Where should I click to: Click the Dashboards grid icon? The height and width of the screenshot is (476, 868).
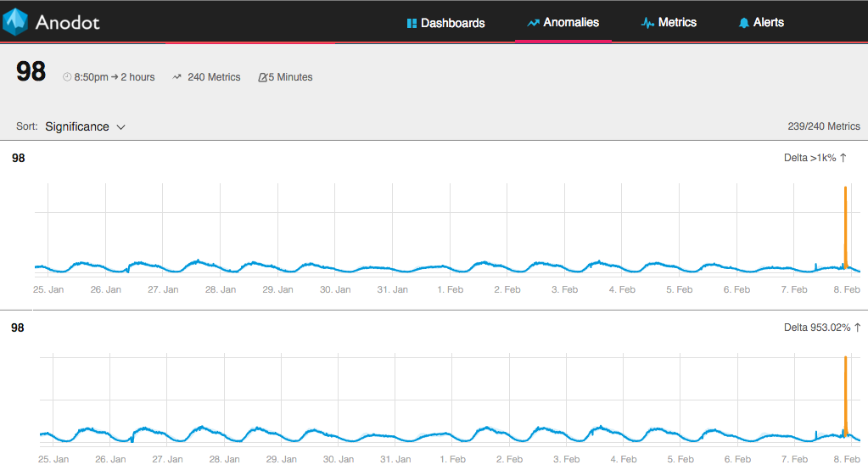[412, 23]
